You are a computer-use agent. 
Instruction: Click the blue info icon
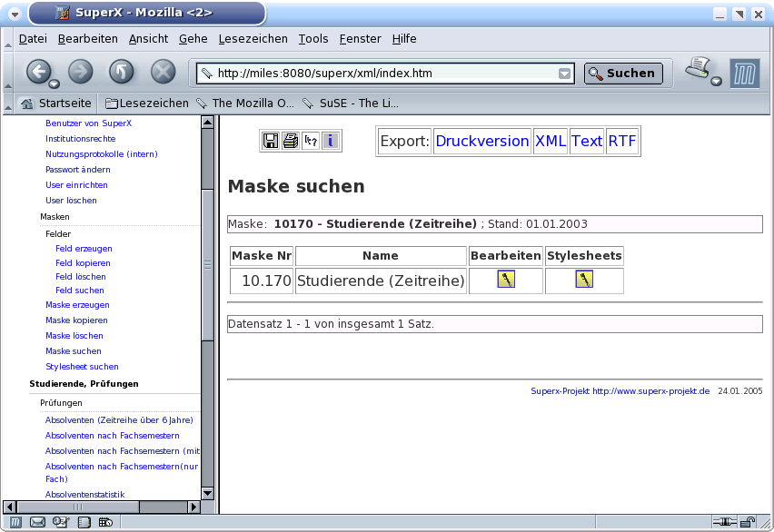point(331,140)
